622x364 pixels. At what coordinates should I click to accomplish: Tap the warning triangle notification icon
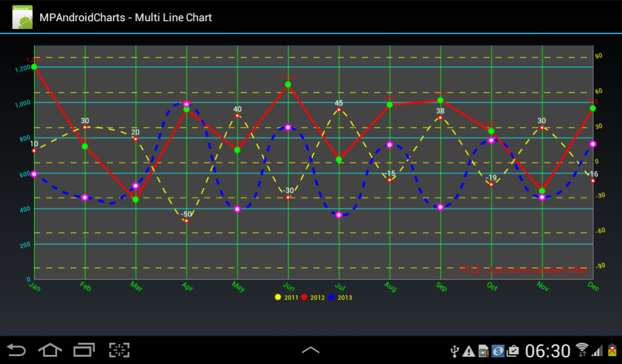(x=469, y=351)
